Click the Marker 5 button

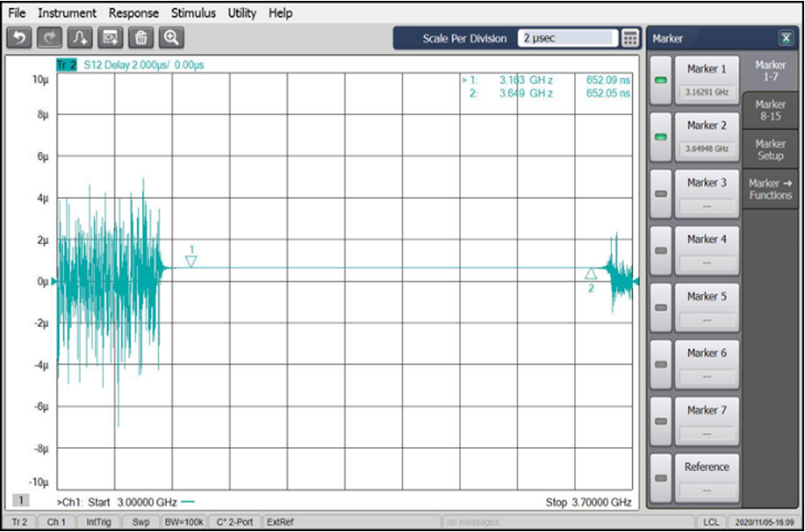click(x=706, y=307)
